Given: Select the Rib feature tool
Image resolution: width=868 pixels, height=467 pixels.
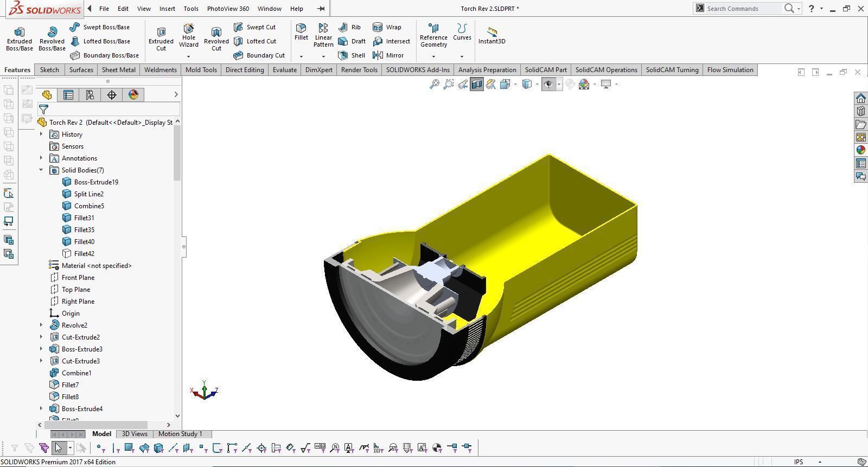Looking at the screenshot, I should (x=349, y=27).
